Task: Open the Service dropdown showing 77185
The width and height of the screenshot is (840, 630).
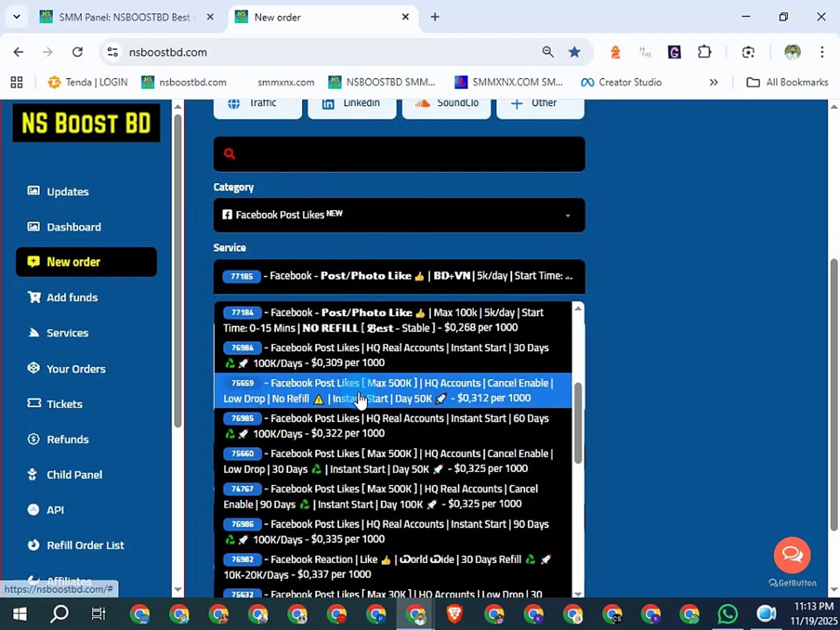Action: click(399, 276)
